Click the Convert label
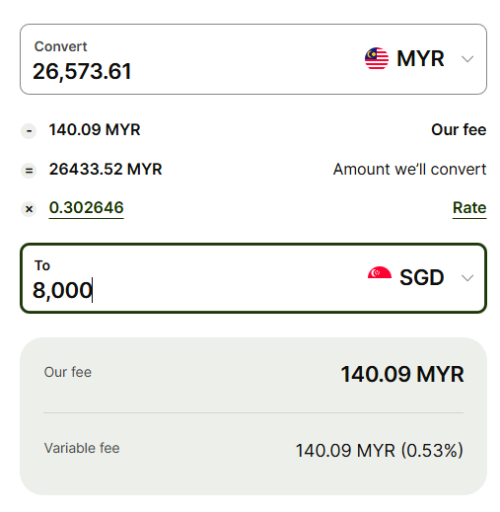The height and width of the screenshot is (512, 500). 61,47
